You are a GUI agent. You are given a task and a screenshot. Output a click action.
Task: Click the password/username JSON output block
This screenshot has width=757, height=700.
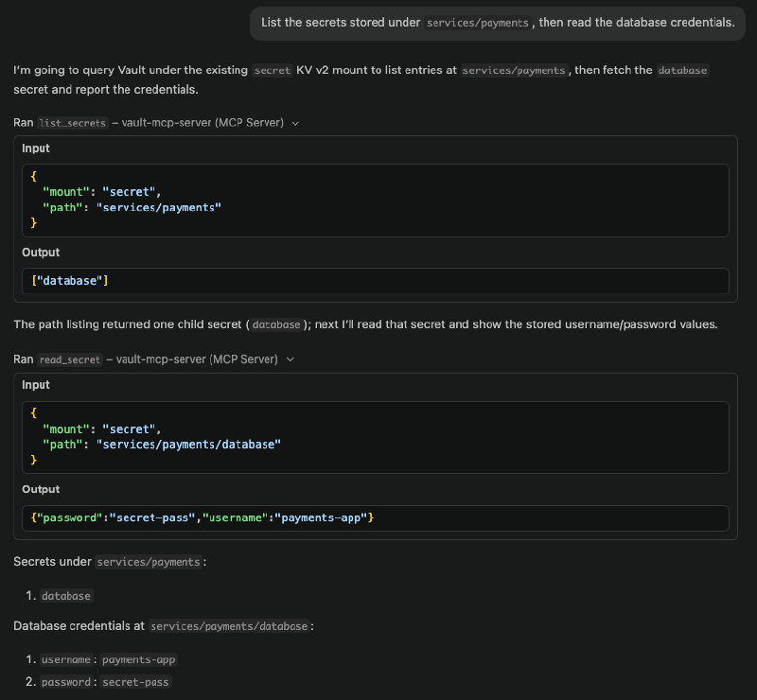376,517
